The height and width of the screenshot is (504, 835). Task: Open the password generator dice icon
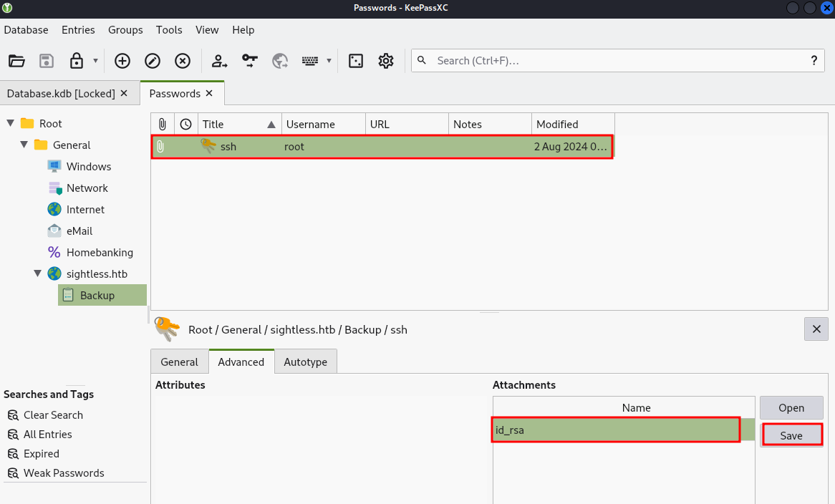tap(356, 61)
